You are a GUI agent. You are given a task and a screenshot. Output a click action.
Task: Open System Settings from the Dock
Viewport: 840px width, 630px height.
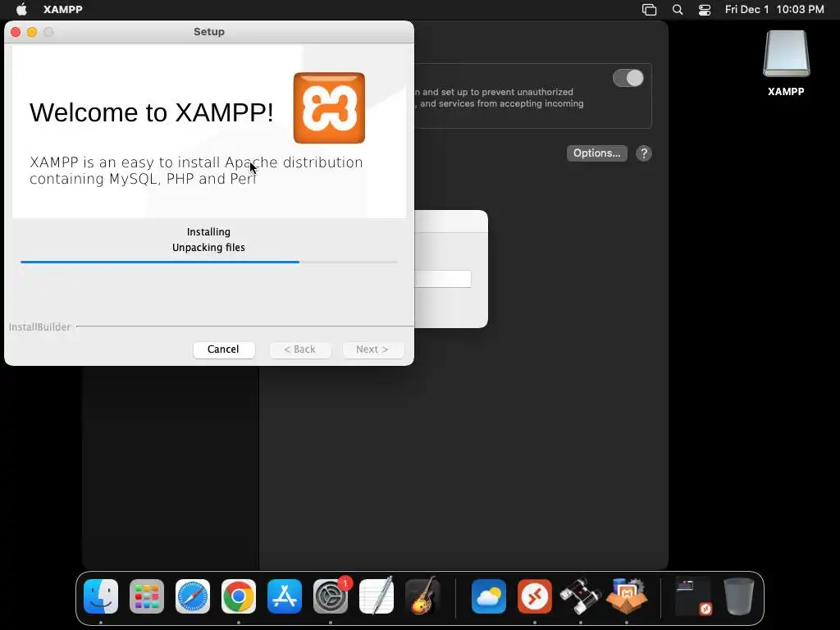tap(331, 596)
